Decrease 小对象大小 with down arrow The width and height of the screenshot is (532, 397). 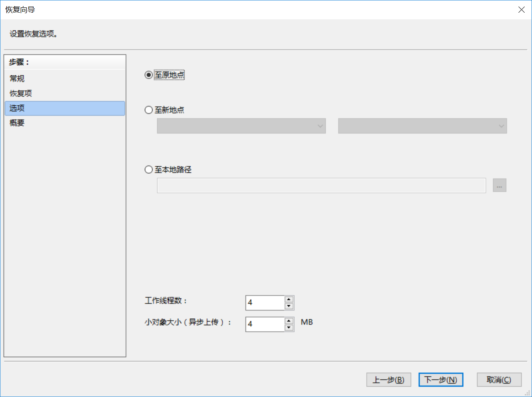[289, 328]
